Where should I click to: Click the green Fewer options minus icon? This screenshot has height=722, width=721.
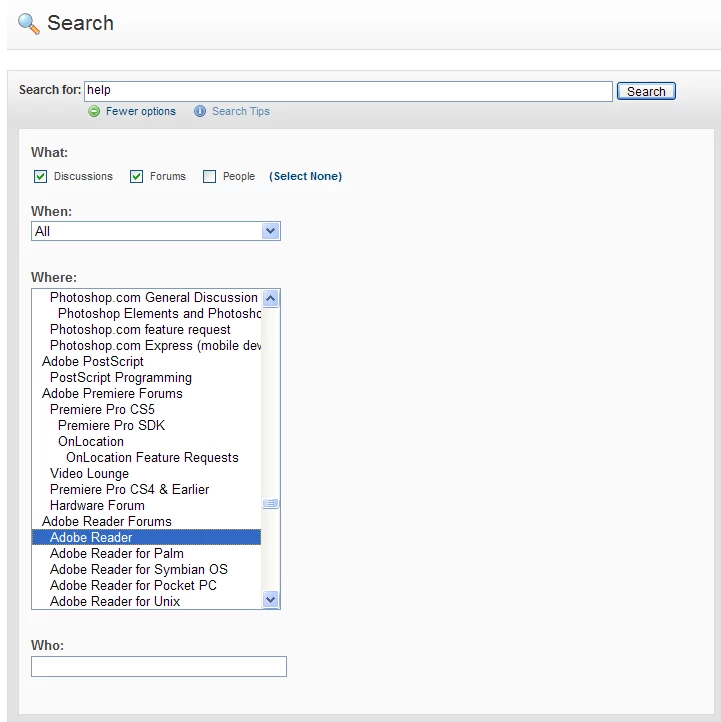[94, 111]
